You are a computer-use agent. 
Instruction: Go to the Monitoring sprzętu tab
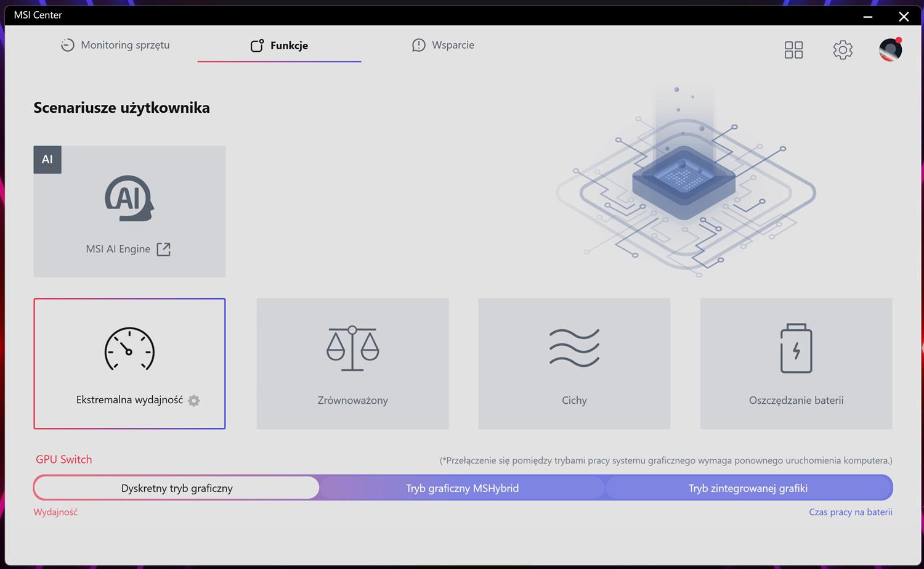click(115, 45)
